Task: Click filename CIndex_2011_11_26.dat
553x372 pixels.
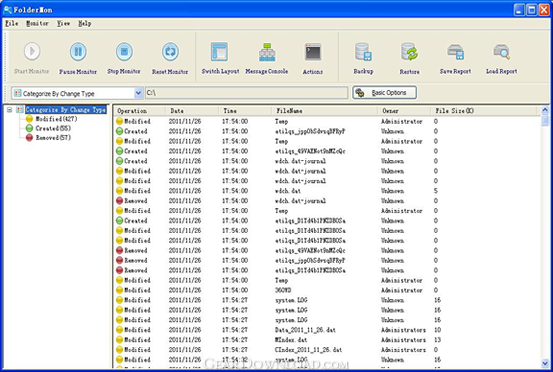Action: click(x=308, y=350)
